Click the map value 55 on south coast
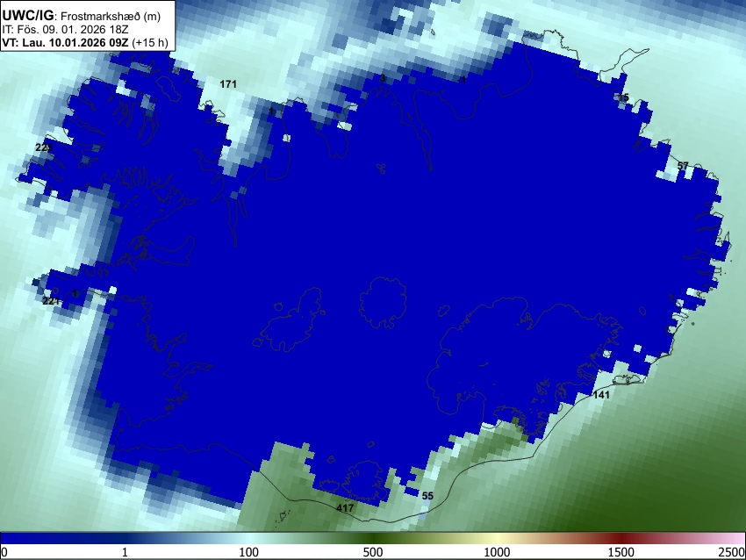The image size is (746, 560). pos(427,496)
